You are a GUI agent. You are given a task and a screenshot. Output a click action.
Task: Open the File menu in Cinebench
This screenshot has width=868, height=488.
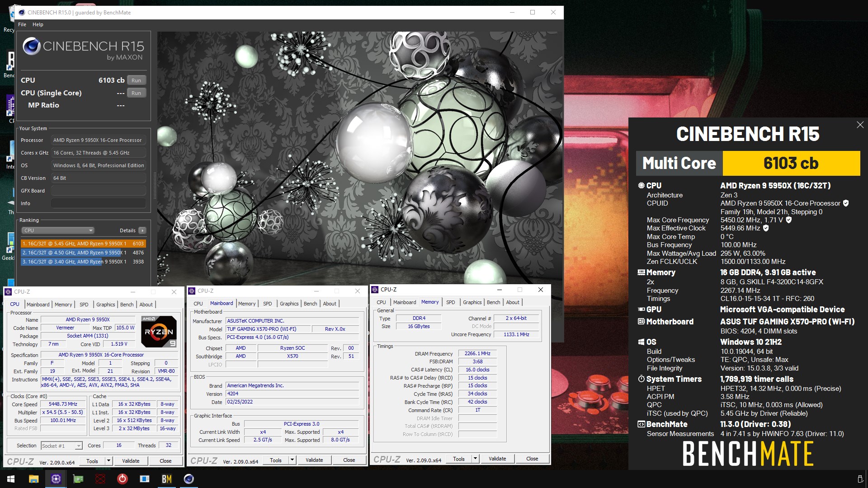click(22, 24)
